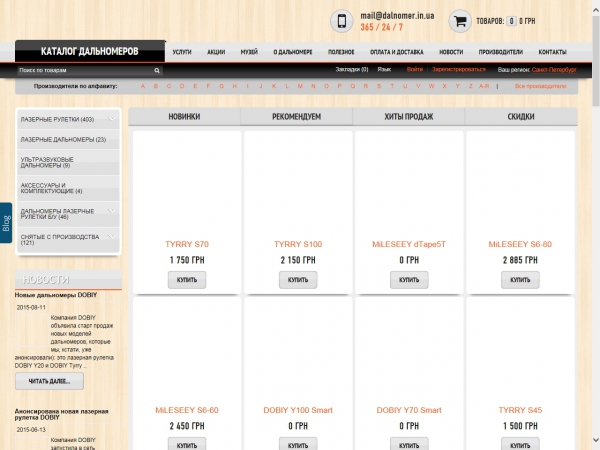Open Лазерные дальномеры (23) category
This screenshot has width=600, height=450.
coord(68,140)
